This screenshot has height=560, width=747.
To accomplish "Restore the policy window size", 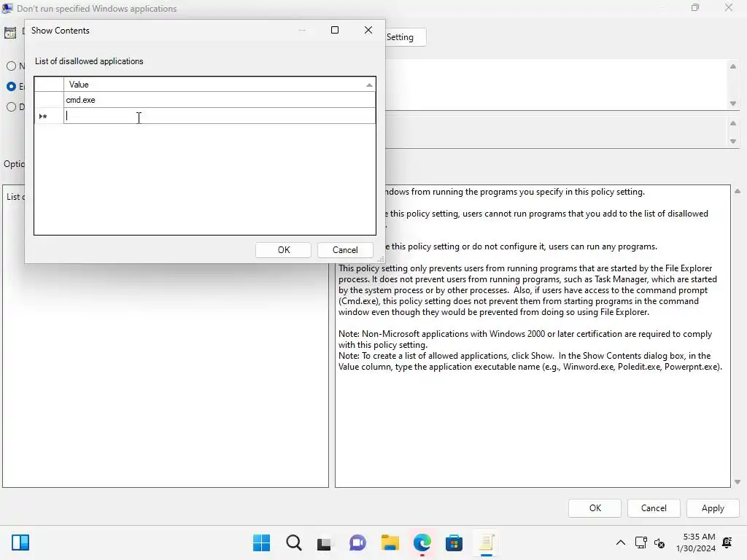I will point(695,7).
